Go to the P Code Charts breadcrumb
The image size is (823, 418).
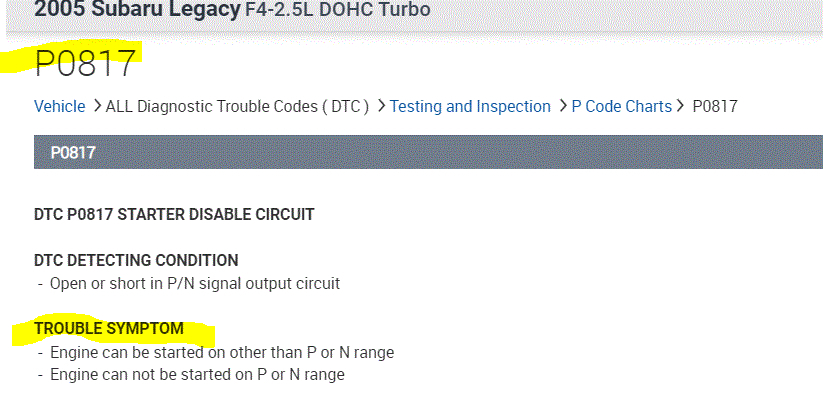click(621, 107)
